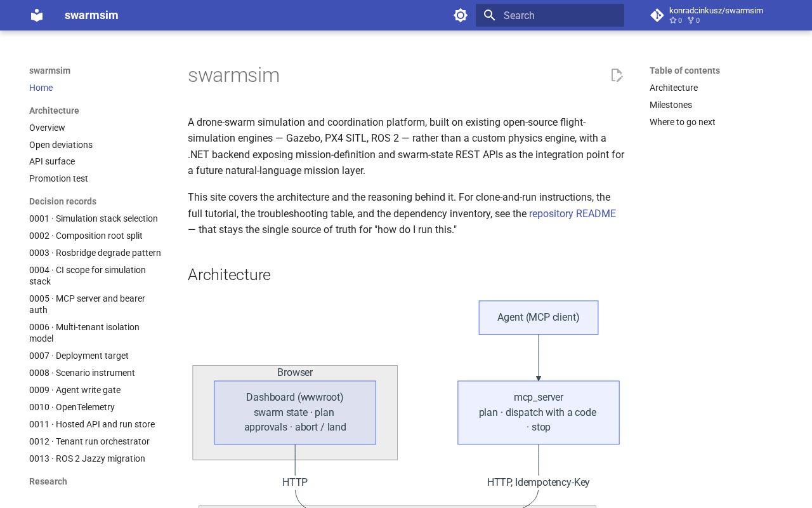Open Open deviations page
This screenshot has height=508, width=812.
[x=61, y=145]
